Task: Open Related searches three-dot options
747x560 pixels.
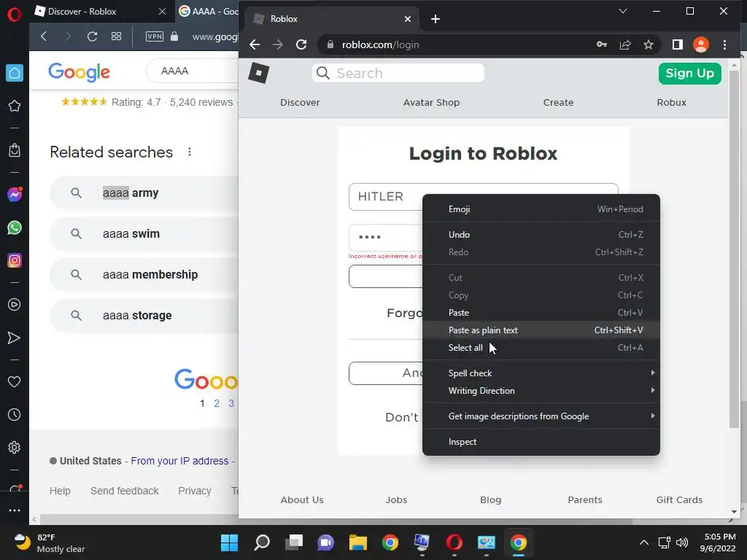Action: (x=190, y=152)
